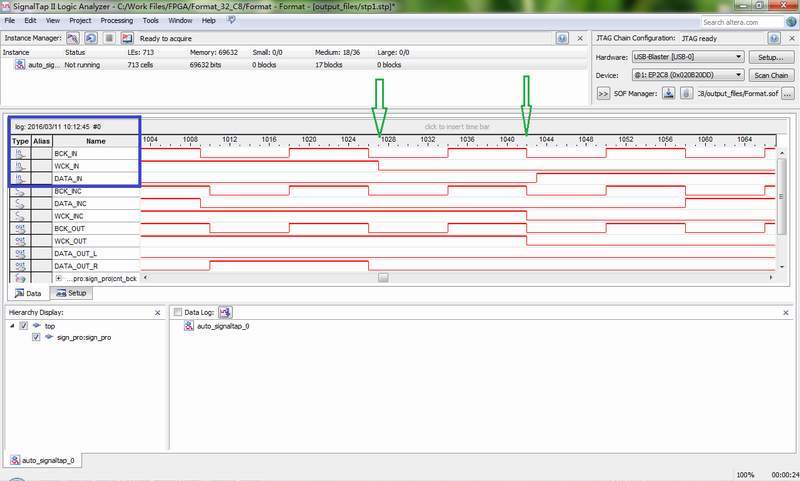Image resolution: width=800 pixels, height=481 pixels.
Task: Toggle the top hierarchy checkbox
Action: [x=23, y=325]
